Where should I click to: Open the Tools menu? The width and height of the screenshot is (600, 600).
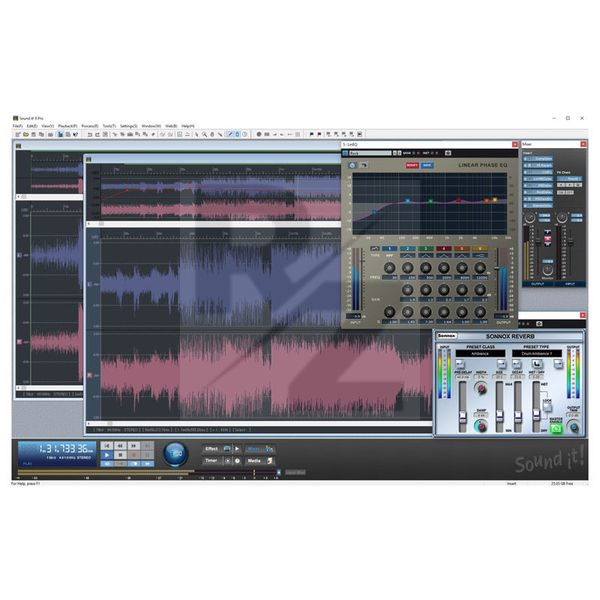(x=109, y=126)
